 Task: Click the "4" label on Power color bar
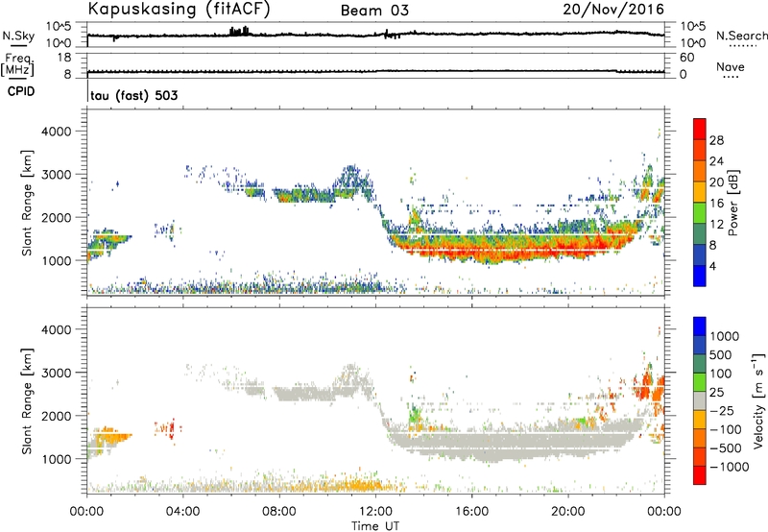(712, 267)
